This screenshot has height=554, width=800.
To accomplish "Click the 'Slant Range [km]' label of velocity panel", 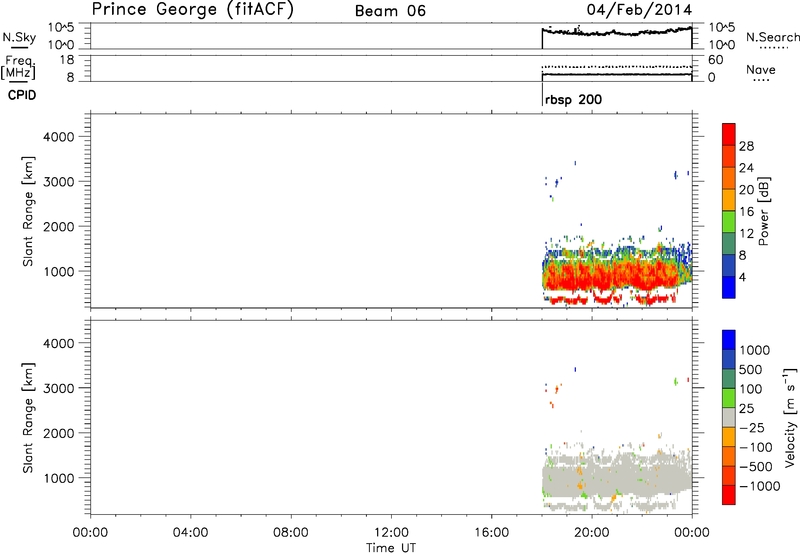I will click(28, 417).
